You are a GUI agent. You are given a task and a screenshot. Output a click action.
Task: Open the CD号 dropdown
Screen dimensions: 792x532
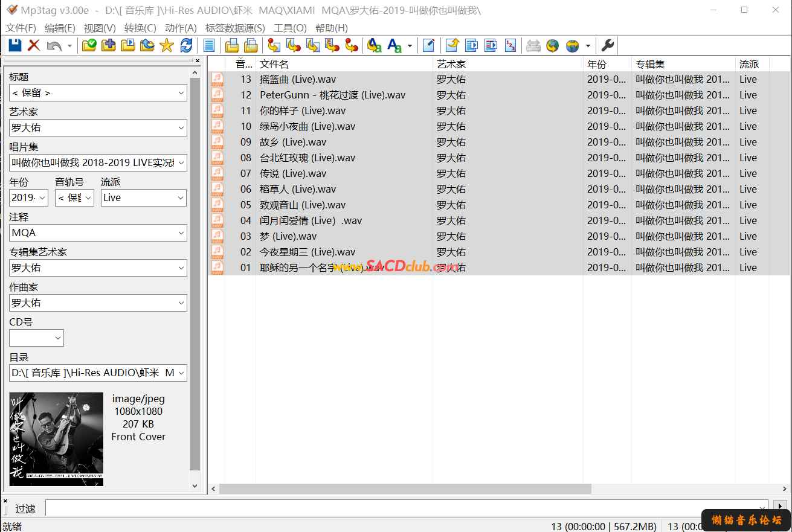point(58,338)
